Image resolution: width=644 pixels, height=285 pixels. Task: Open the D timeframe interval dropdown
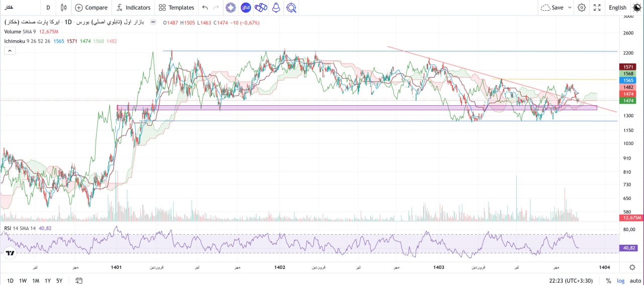click(x=48, y=8)
